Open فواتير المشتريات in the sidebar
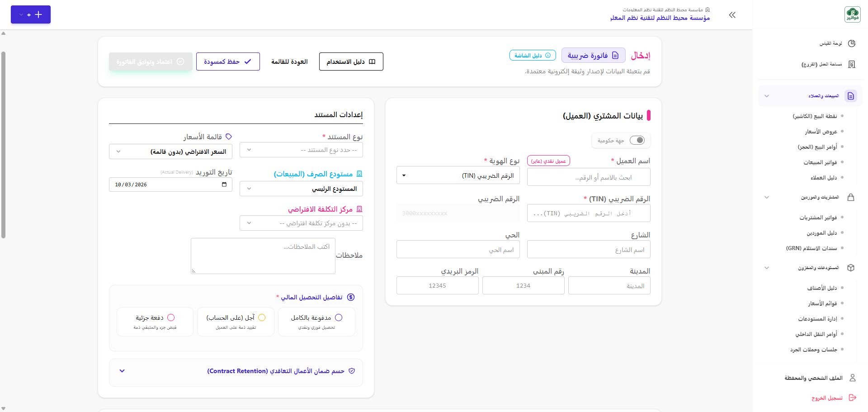Image resolution: width=868 pixels, height=412 pixels. [818, 218]
